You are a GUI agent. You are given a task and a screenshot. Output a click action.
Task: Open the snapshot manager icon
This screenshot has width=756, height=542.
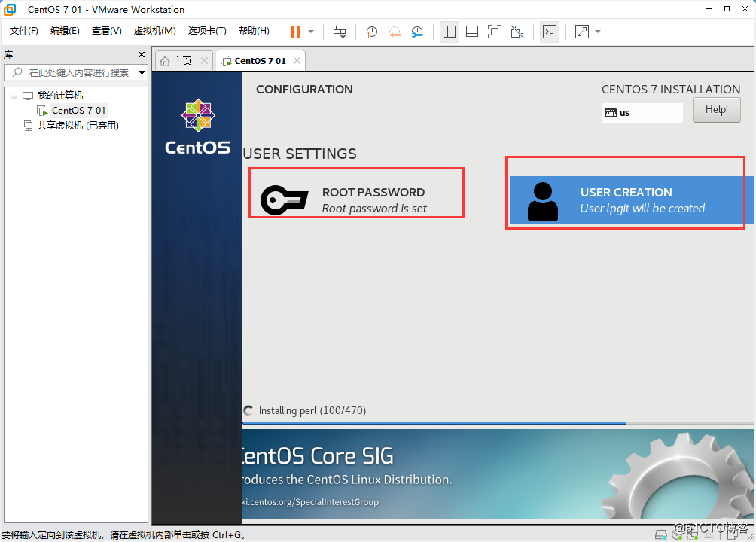(x=417, y=32)
